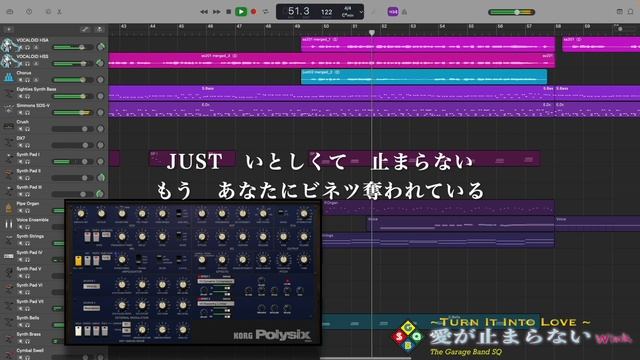Mute the Eighties Synth Bass track
This screenshot has height=360, width=640.
point(20,96)
